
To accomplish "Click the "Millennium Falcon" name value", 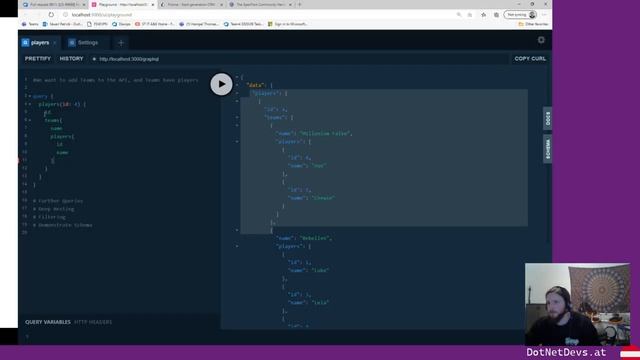I will pyautogui.click(x=326, y=133).
